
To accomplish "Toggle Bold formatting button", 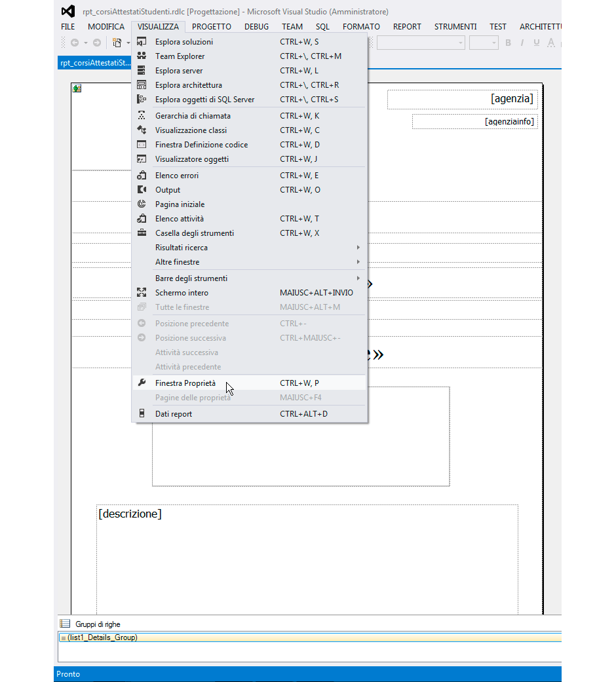I will tap(508, 43).
